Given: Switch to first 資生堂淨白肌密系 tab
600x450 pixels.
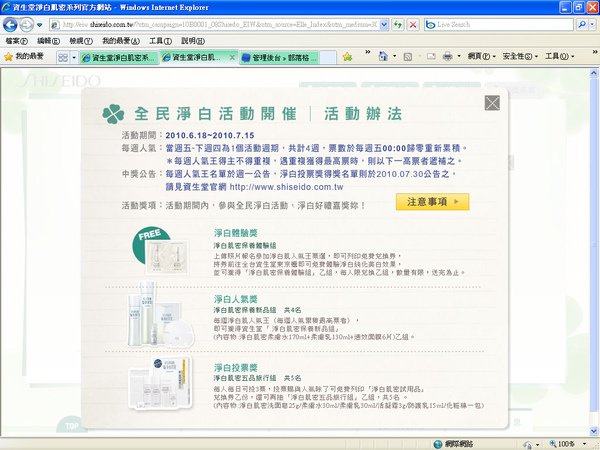Looking at the screenshot, I should pyautogui.click(x=119, y=58).
